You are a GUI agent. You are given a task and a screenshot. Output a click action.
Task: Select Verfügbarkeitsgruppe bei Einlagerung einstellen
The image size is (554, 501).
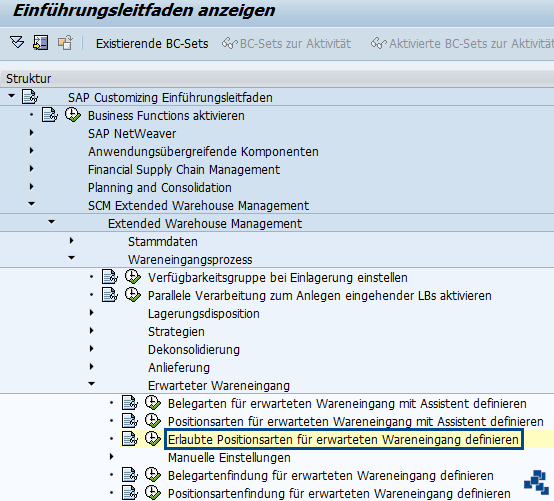278,278
